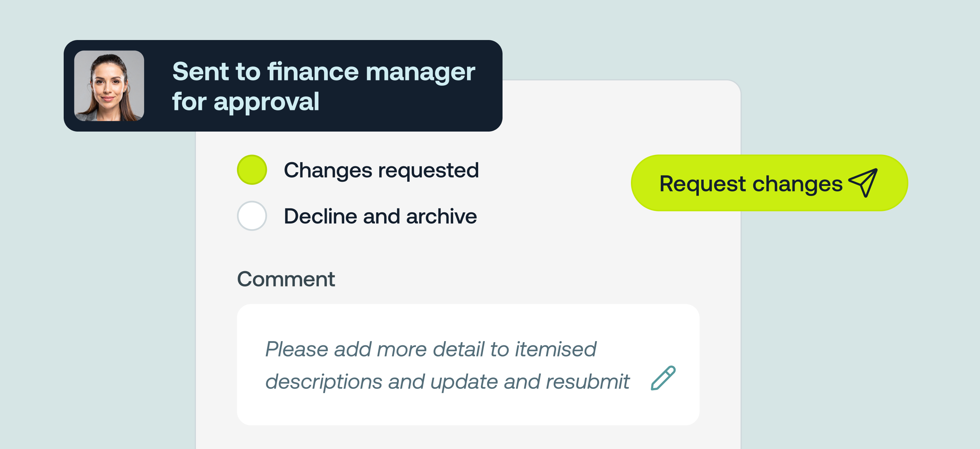Click the paper plane send icon
This screenshot has height=449, width=980.
(x=863, y=183)
